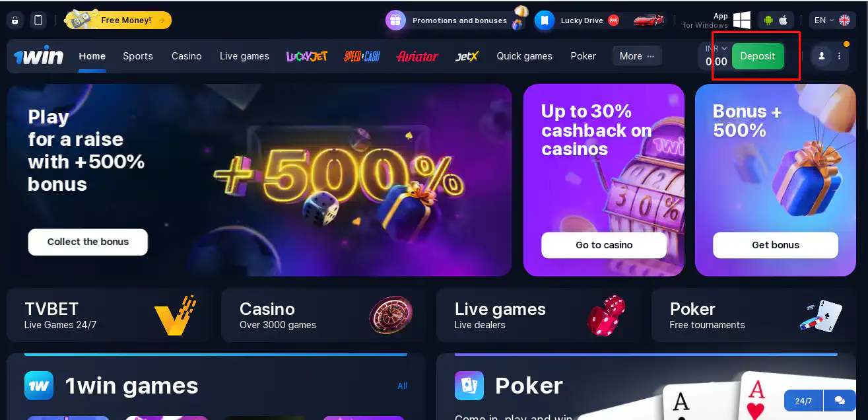Viewport: 868px width, 420px height.
Task: Open the user profile icon
Action: tap(822, 56)
